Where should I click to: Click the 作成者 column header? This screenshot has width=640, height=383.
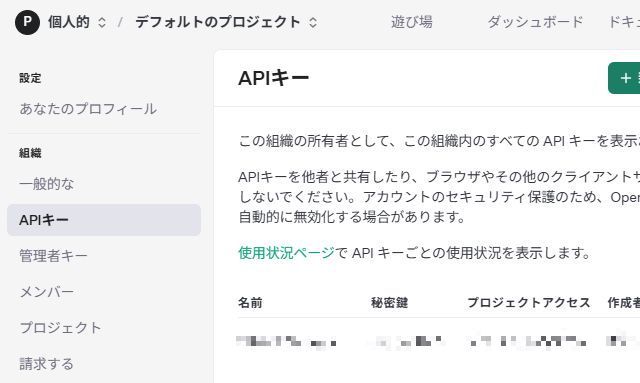pyautogui.click(x=624, y=303)
